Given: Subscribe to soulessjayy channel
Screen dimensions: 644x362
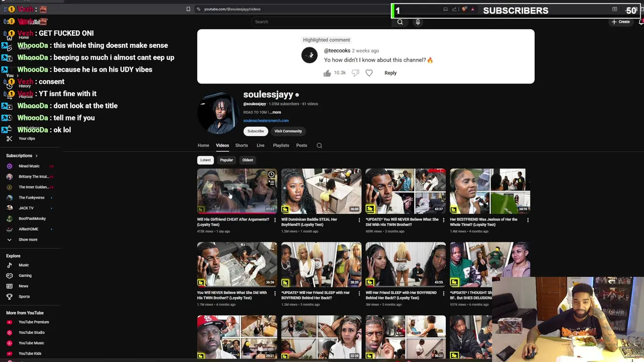Looking at the screenshot, I should pyautogui.click(x=256, y=131).
